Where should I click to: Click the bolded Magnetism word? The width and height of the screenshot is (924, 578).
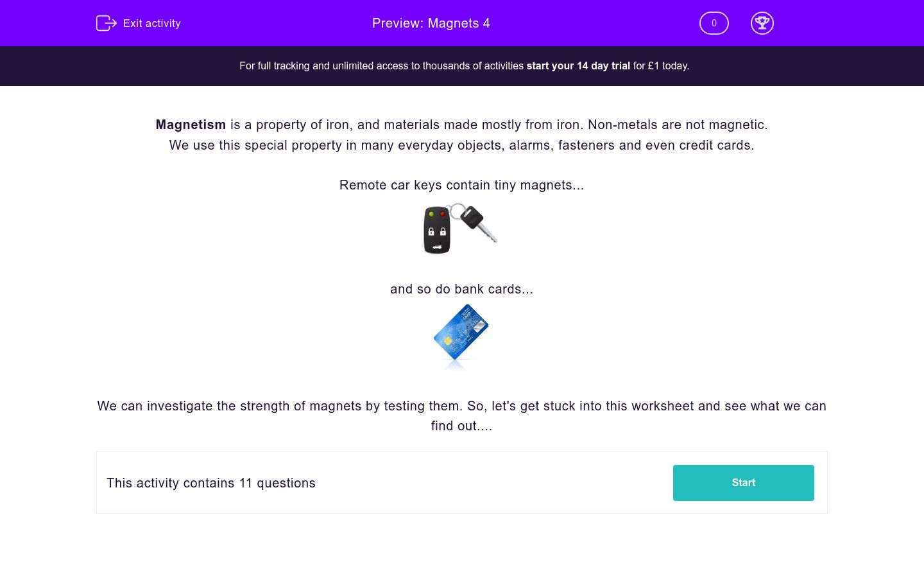[191, 125]
